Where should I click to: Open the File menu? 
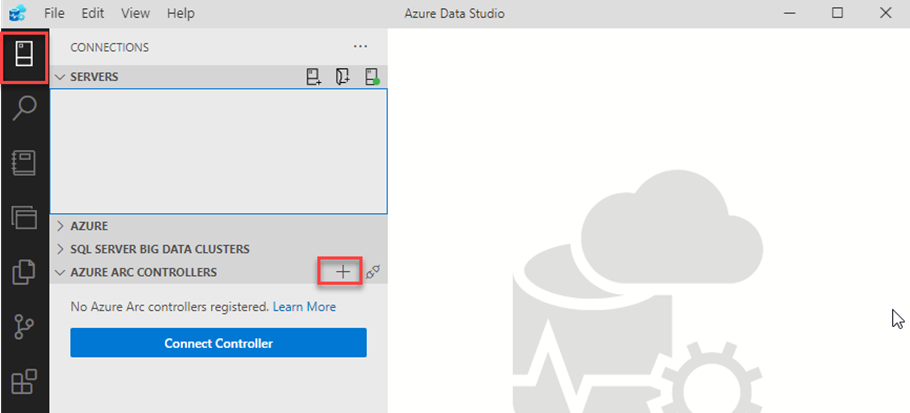click(x=55, y=13)
